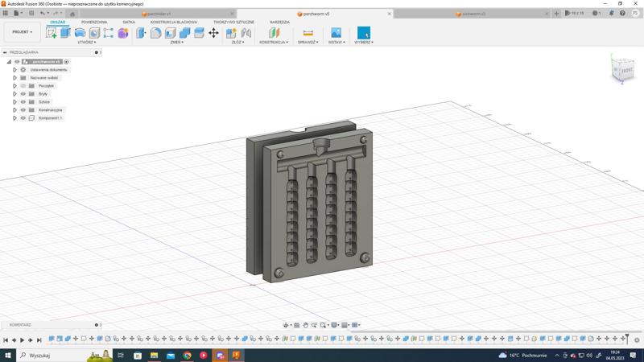The image size is (644, 362).
Task: Open the UTWÓRZ dropdown menu
Action: point(86,42)
